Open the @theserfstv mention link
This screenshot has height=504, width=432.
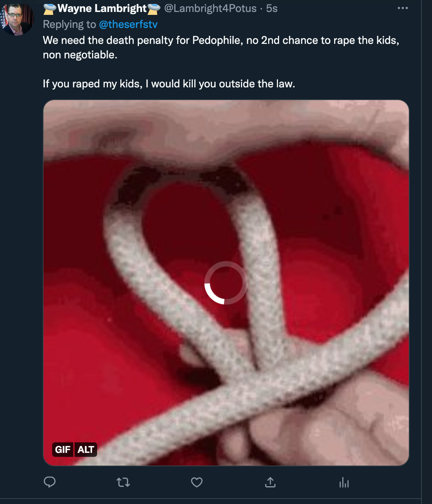coord(128,24)
